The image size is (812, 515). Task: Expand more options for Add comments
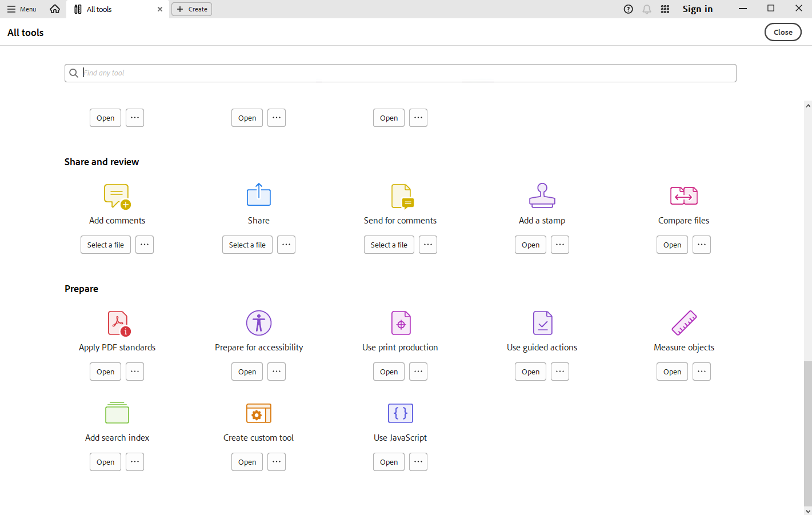click(145, 245)
